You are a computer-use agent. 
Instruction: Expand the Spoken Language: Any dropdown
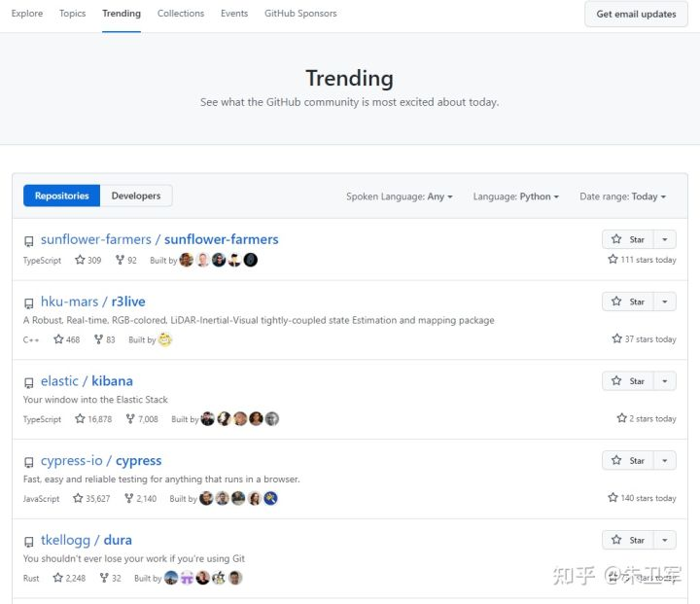pyautogui.click(x=400, y=196)
